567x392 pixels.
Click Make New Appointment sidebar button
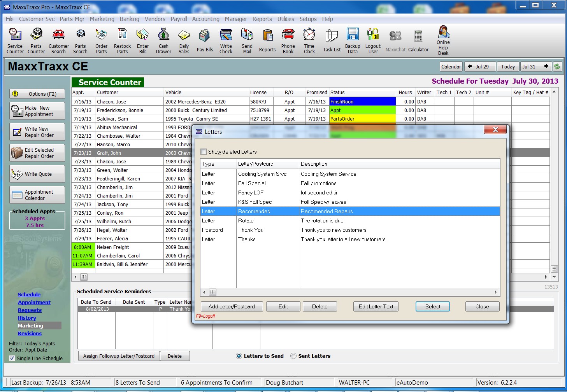[x=37, y=111]
